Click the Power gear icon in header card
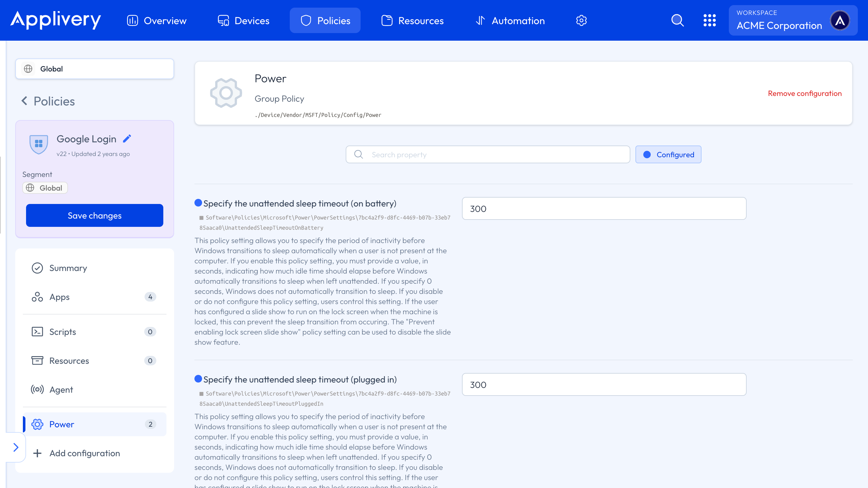Image resolution: width=868 pixels, height=488 pixels. (226, 93)
